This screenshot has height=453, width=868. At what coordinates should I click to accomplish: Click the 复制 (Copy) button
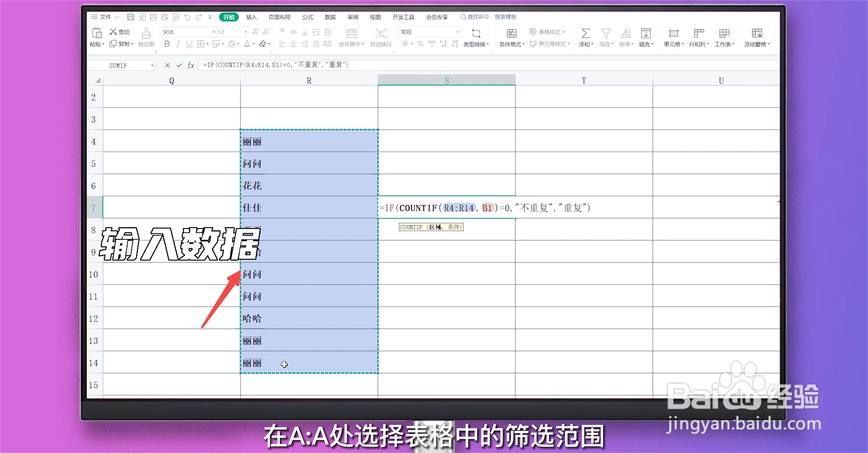tap(121, 44)
